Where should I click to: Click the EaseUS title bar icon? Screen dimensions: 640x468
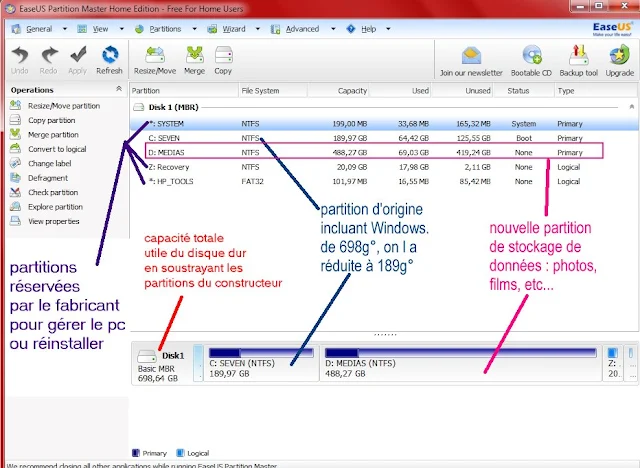point(10,9)
